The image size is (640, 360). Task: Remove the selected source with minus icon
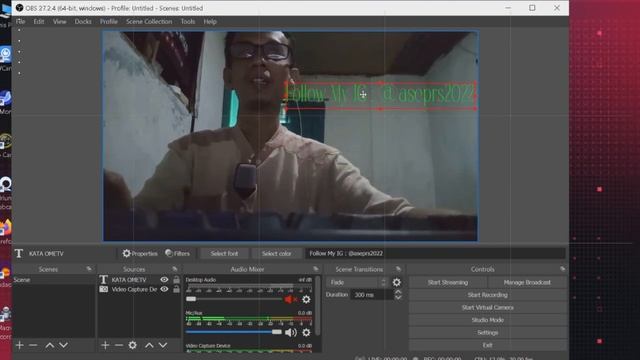point(119,345)
